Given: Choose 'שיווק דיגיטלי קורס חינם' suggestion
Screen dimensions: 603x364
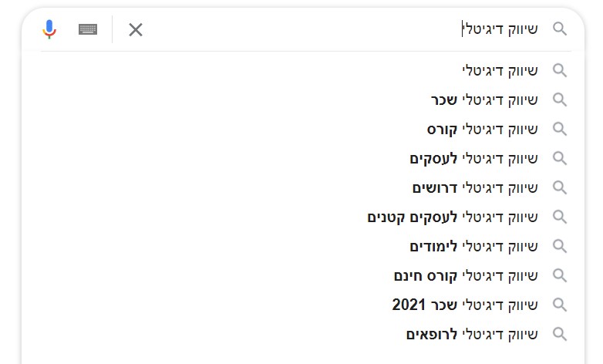Looking at the screenshot, I should point(466,275).
